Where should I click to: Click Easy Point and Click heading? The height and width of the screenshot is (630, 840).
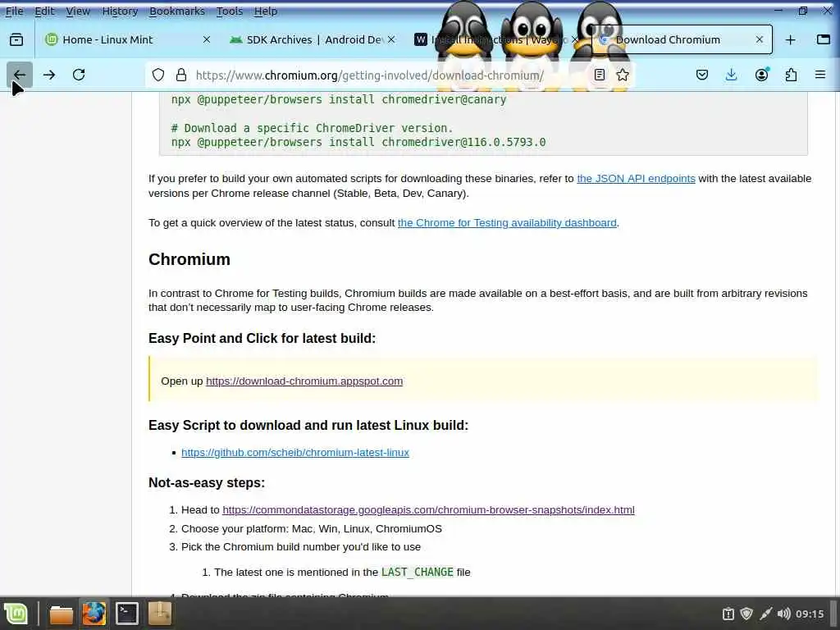[262, 339]
